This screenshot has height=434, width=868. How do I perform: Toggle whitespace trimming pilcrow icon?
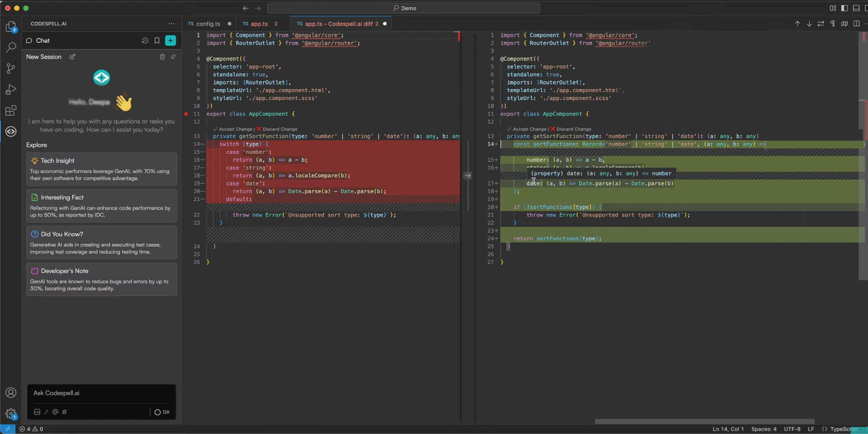coord(833,24)
